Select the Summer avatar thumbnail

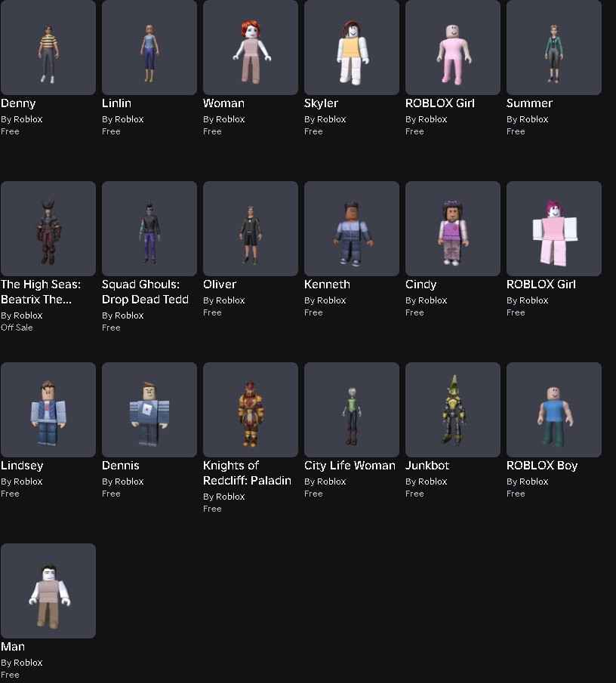click(553, 47)
